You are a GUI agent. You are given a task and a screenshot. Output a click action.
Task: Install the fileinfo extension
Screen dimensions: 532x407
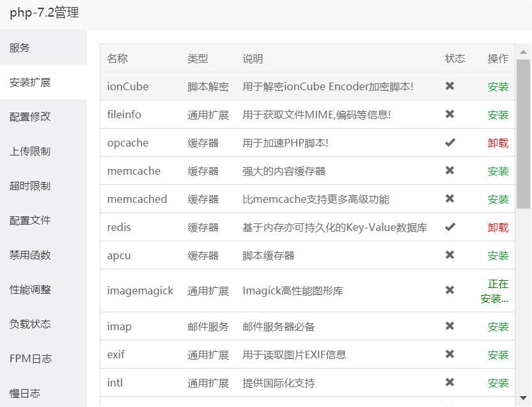[x=498, y=115]
